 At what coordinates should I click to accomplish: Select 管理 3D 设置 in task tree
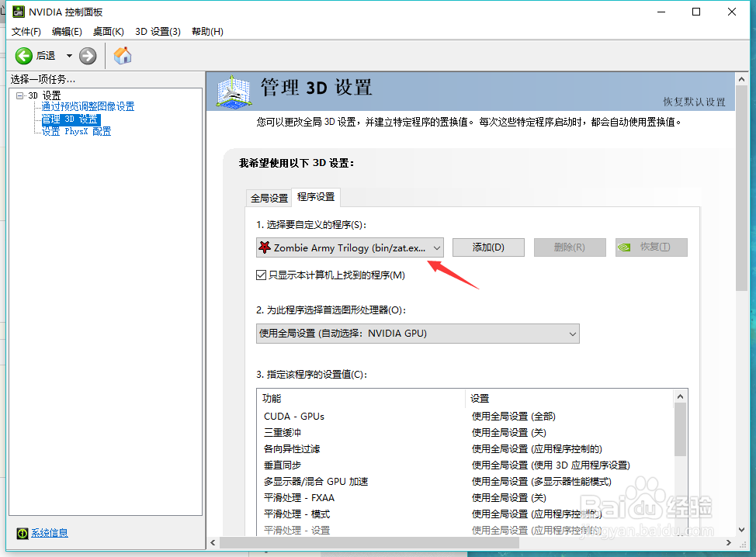pos(71,119)
